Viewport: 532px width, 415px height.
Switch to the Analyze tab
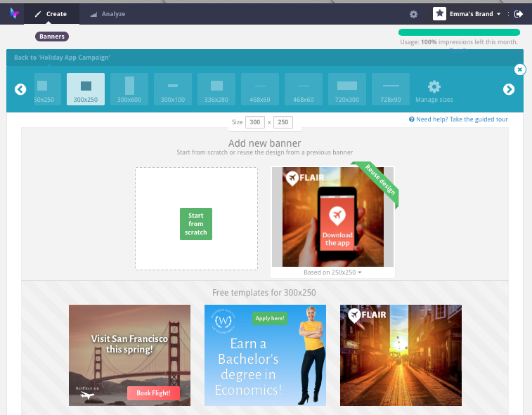pos(107,13)
